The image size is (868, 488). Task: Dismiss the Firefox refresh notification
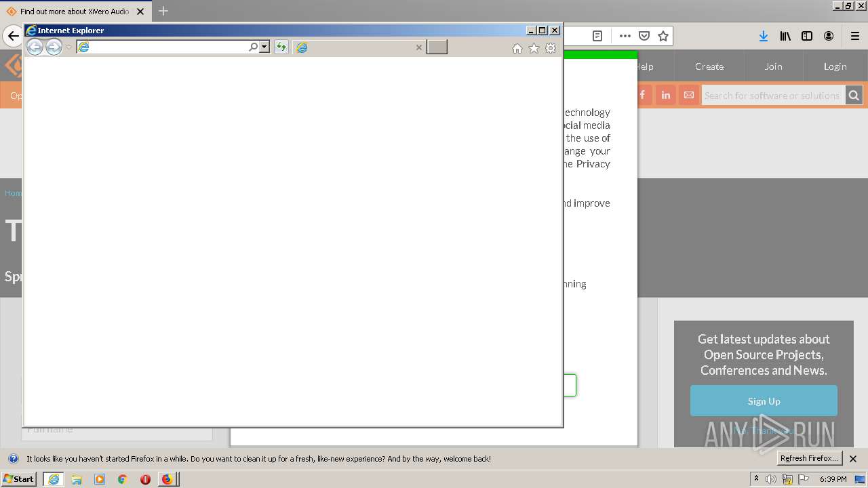[853, 459]
